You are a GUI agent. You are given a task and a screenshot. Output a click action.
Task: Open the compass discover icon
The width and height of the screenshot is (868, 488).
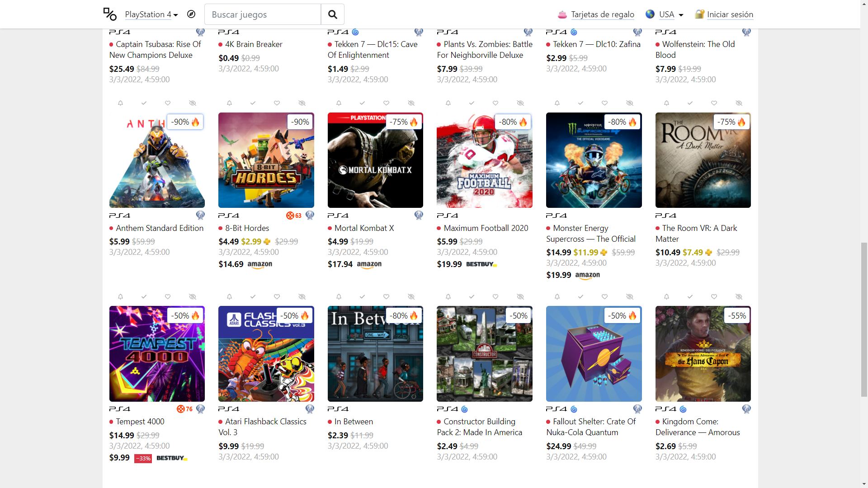pos(191,14)
